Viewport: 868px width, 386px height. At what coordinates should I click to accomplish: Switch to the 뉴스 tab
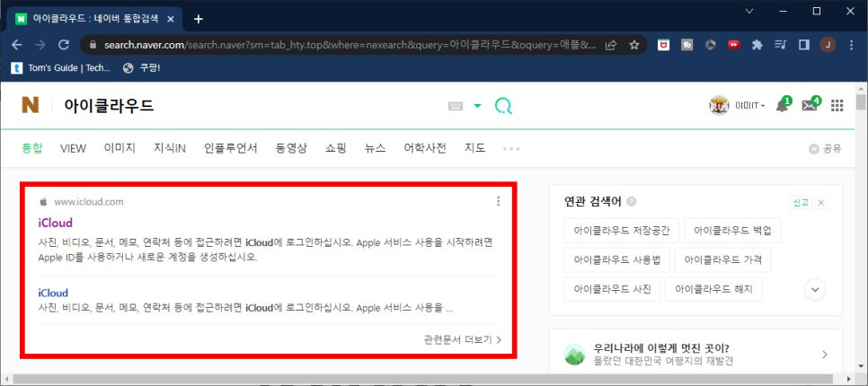pos(376,148)
